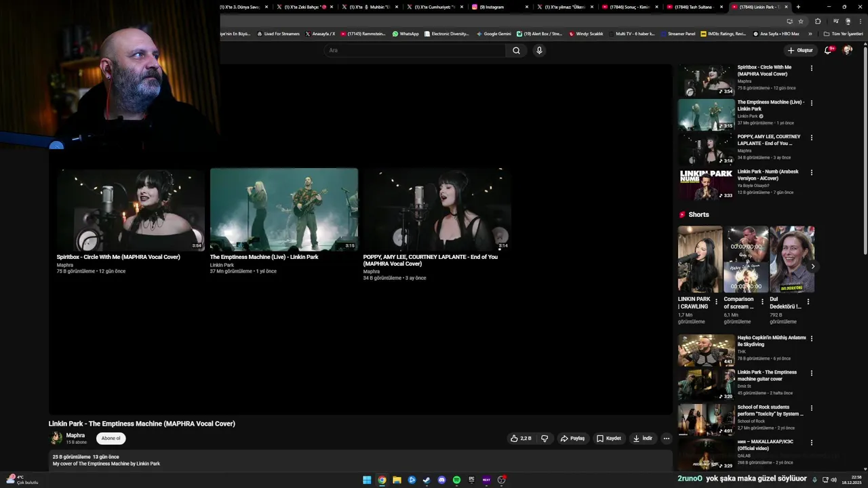Viewport: 868px width, 488px height.
Task: Open Epic Games Launcher from the taskbar
Action: 471,480
